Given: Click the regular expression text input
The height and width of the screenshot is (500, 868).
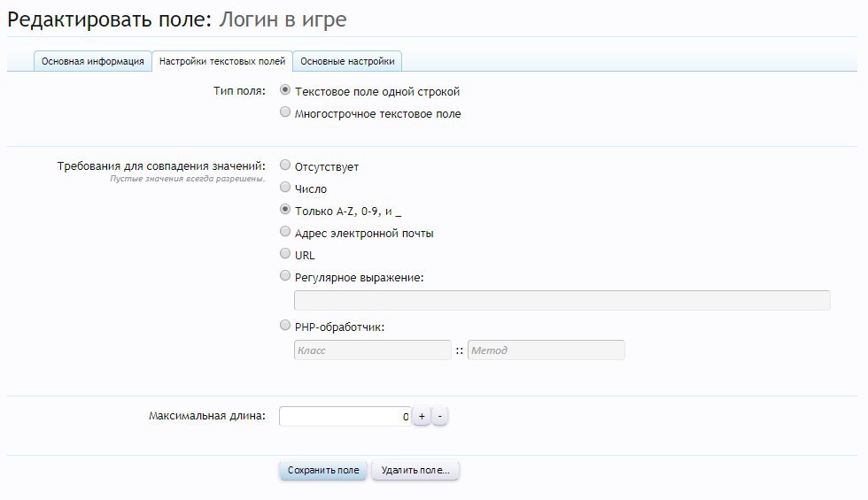Looking at the screenshot, I should (x=562, y=301).
